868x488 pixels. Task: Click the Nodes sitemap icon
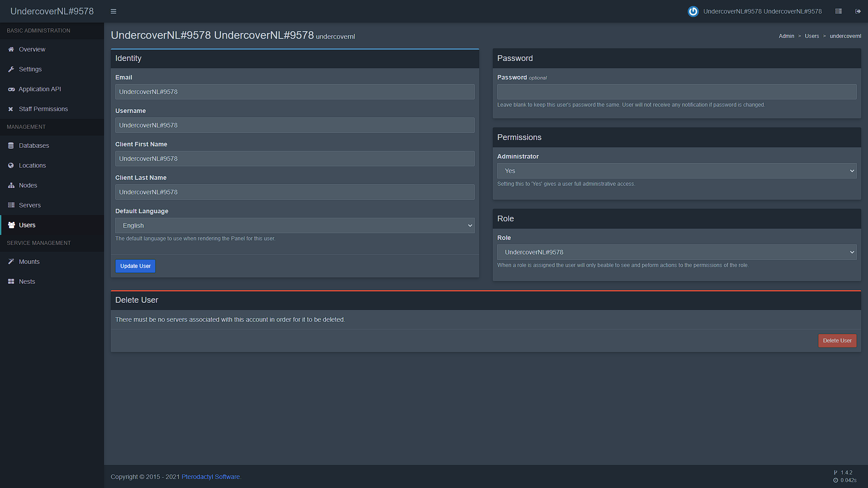(11, 185)
